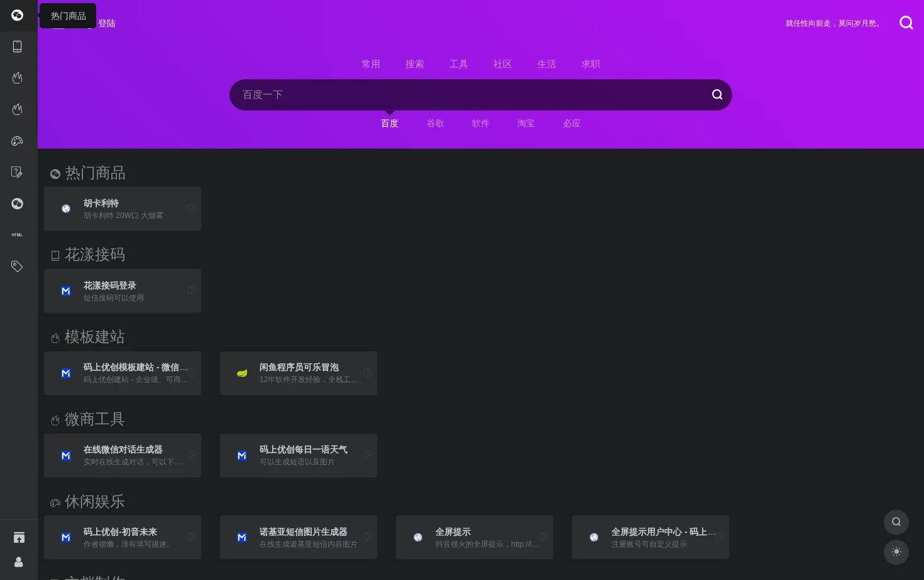Click arrow icon on 闲鱼程序员可乐冒泡 card
This screenshot has height=580, width=924.
click(368, 373)
